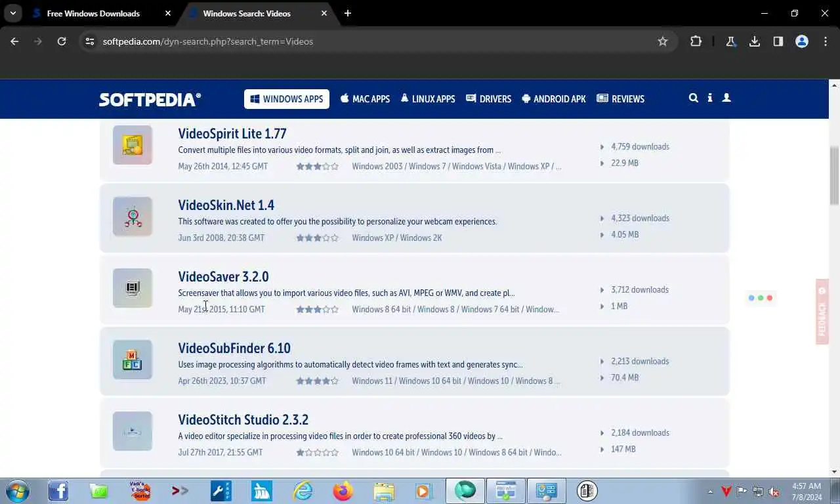Launch Facebook from the taskbar
Image resolution: width=840 pixels, height=504 pixels.
58,491
